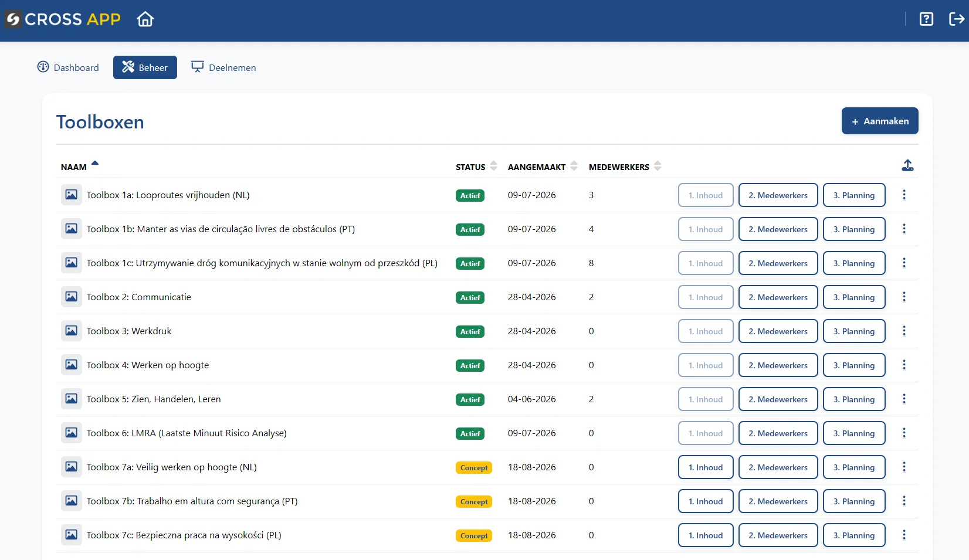Click the Cross App logo

click(x=63, y=19)
